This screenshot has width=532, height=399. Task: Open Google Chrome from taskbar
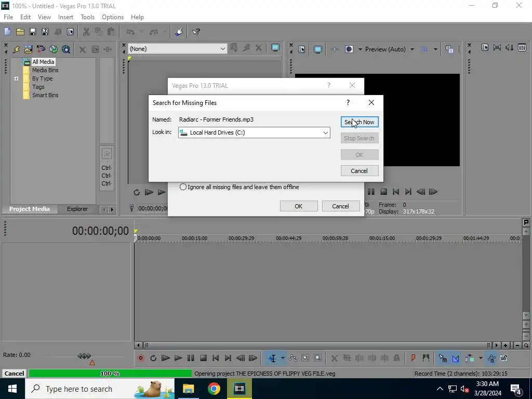pyautogui.click(x=214, y=389)
